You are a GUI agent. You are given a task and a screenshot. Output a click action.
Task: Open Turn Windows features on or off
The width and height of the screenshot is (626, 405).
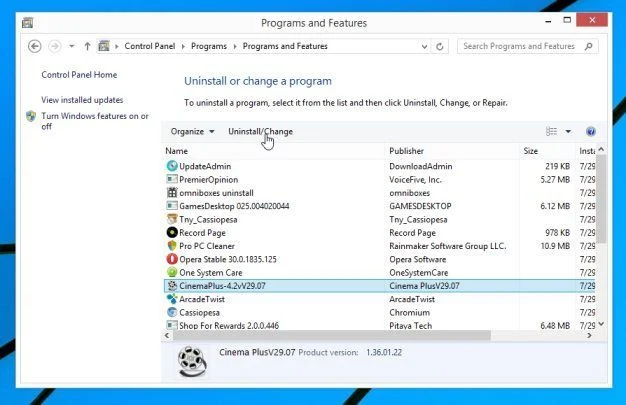95,121
